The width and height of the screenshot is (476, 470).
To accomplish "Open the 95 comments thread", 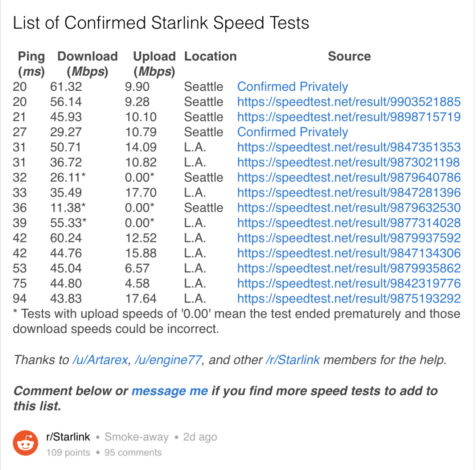I will point(133,452).
